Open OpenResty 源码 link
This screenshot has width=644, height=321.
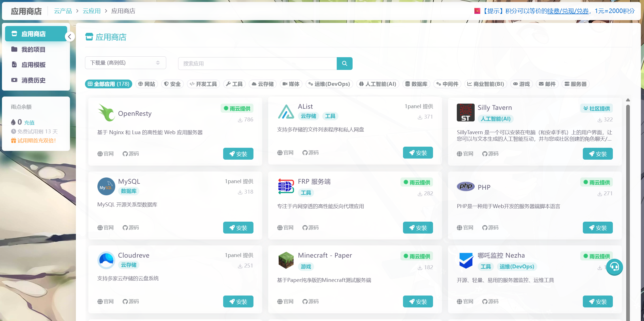tap(131, 154)
